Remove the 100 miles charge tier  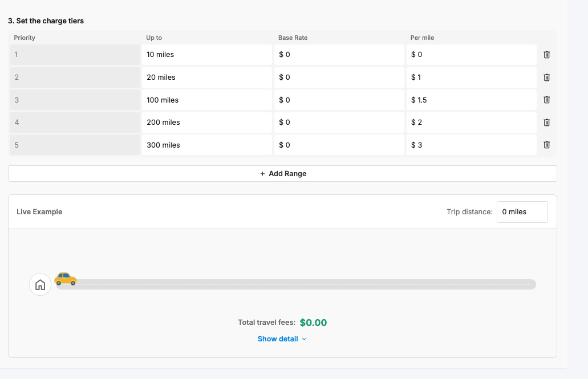[546, 100]
